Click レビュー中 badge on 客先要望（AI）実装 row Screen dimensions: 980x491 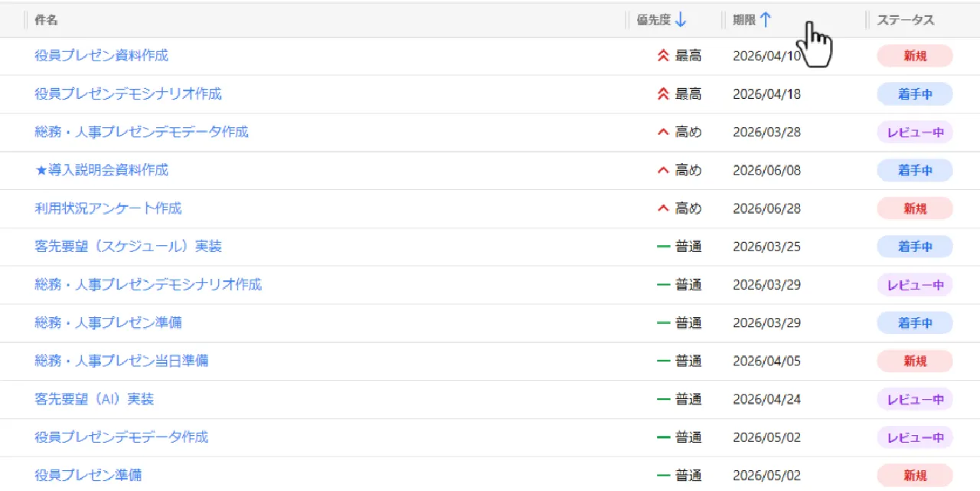coord(914,399)
